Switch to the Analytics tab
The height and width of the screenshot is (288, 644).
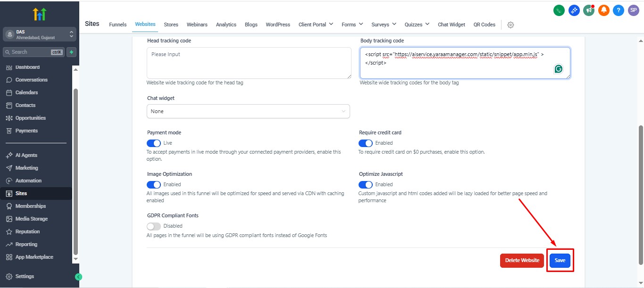coord(226,25)
